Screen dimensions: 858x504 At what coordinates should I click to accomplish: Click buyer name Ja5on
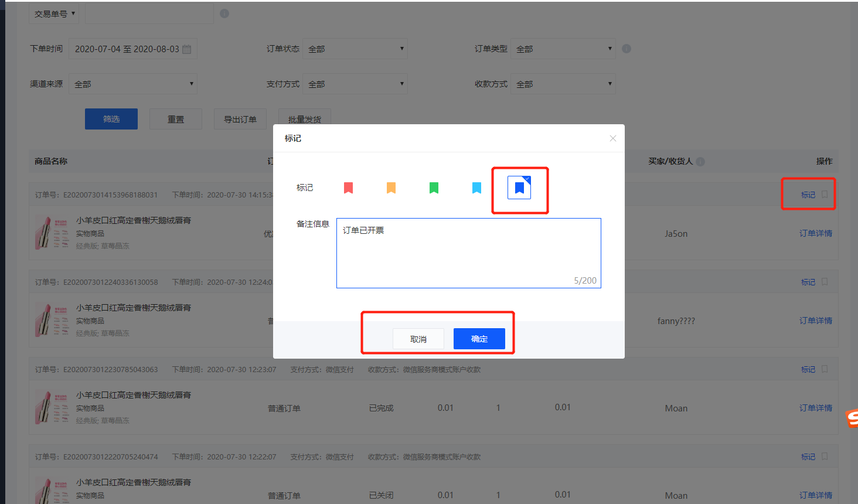click(676, 233)
